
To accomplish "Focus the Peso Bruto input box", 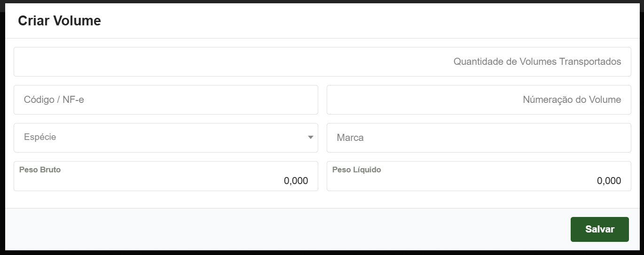I will pos(165,180).
